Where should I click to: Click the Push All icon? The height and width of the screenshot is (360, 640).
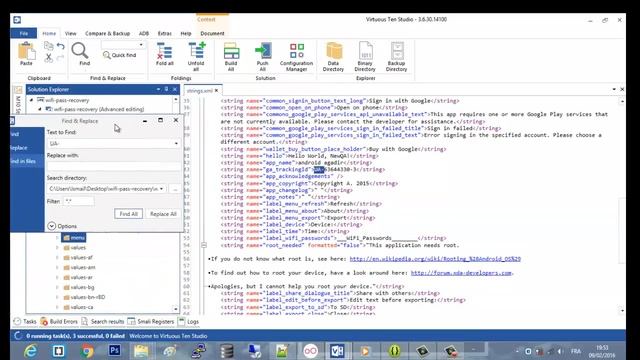(263, 57)
